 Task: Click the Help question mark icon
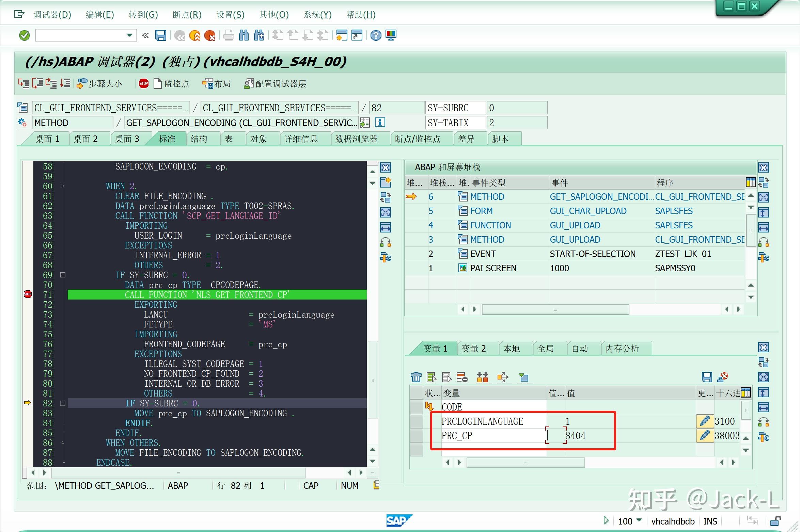(x=376, y=35)
